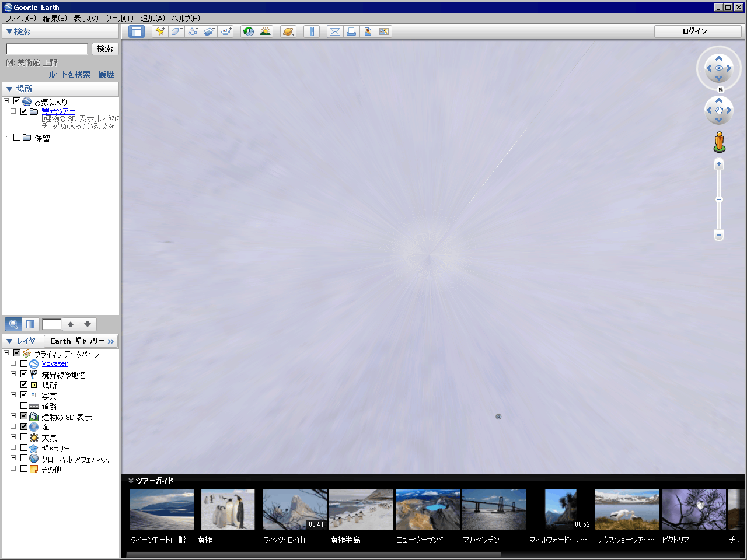This screenshot has height=560, width=747.
Task: Open the 表示(V) menu
Action: tap(86, 18)
